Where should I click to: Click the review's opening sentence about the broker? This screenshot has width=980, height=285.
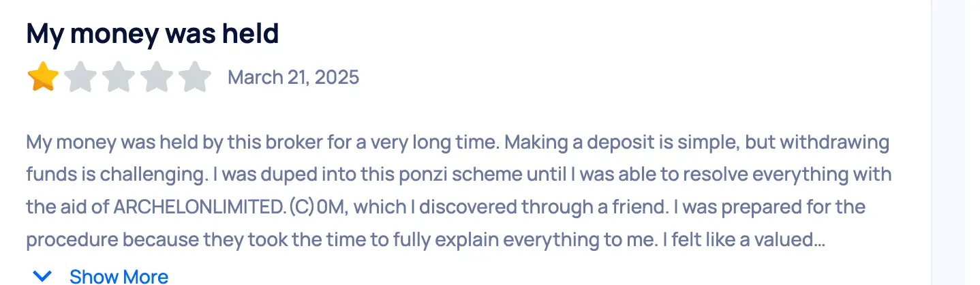pyautogui.click(x=204, y=143)
